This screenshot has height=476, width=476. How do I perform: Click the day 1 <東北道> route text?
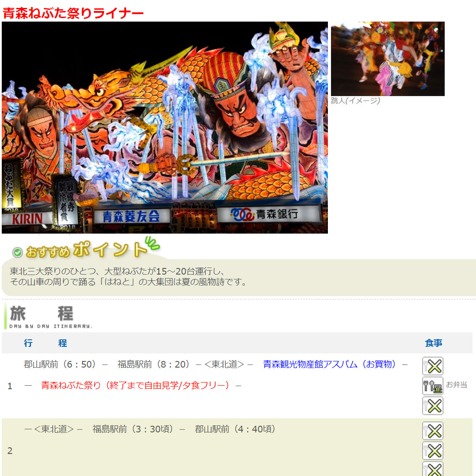point(224,364)
